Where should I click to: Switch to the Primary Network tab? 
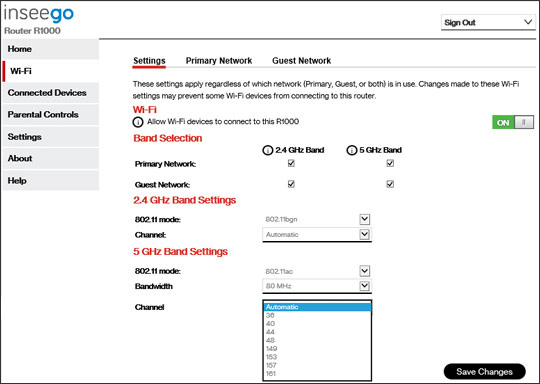tap(219, 61)
